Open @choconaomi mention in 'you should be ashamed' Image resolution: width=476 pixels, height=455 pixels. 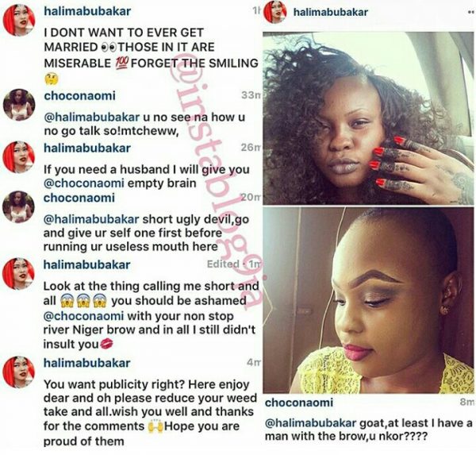coord(83,316)
